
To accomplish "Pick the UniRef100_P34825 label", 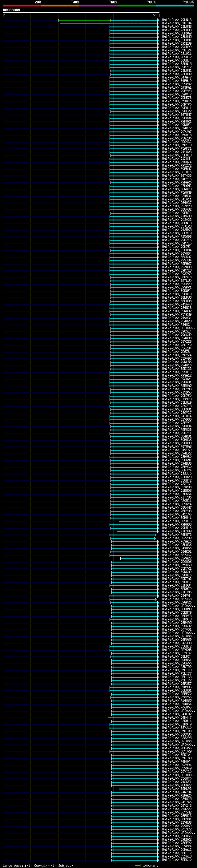I will [x=176, y=799].
